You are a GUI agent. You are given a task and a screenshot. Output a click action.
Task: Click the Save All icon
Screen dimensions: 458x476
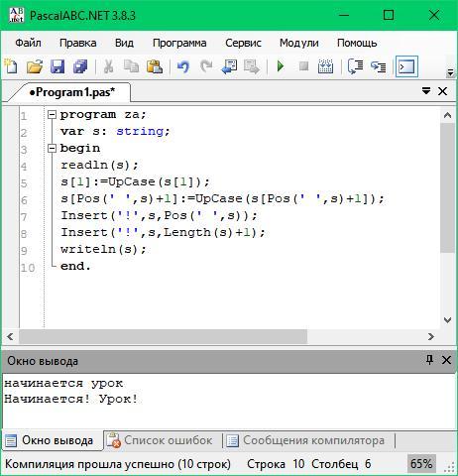click(x=80, y=66)
